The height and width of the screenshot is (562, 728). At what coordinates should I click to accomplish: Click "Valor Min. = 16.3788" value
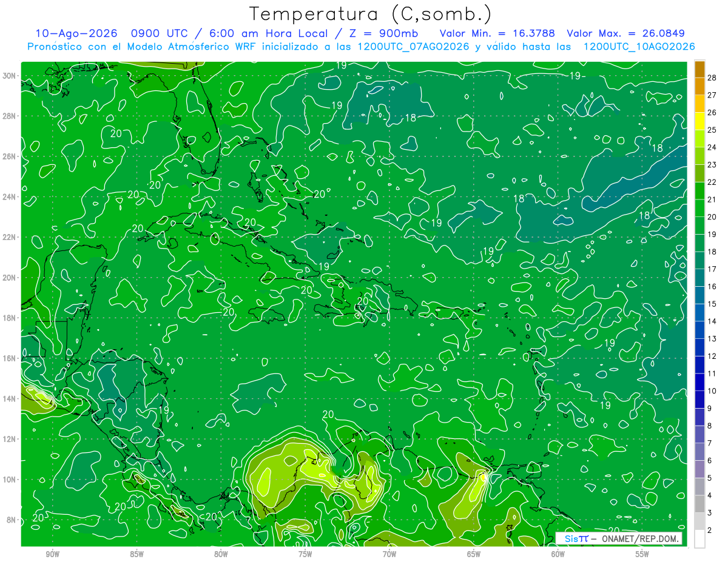[x=497, y=34]
